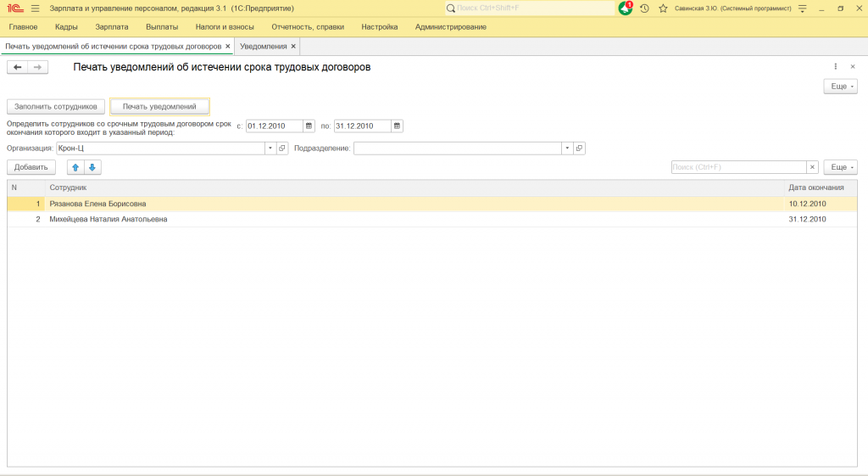Click Заполнить сотрудников button

coord(56,106)
